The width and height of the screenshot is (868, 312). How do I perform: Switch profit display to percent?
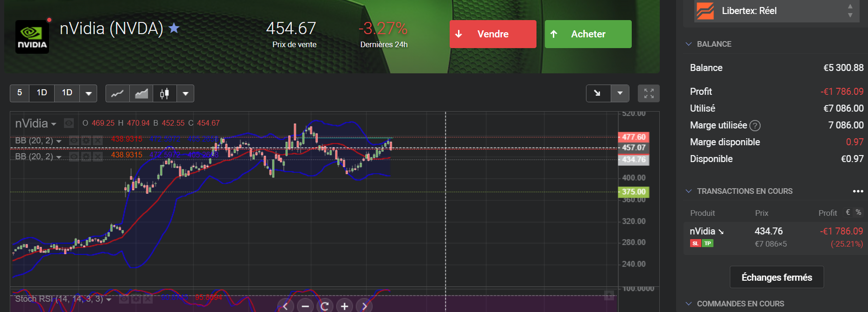point(858,213)
